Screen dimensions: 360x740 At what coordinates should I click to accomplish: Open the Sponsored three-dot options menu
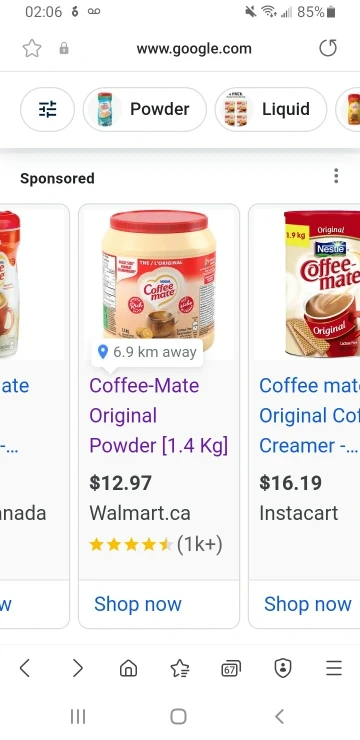click(x=336, y=176)
